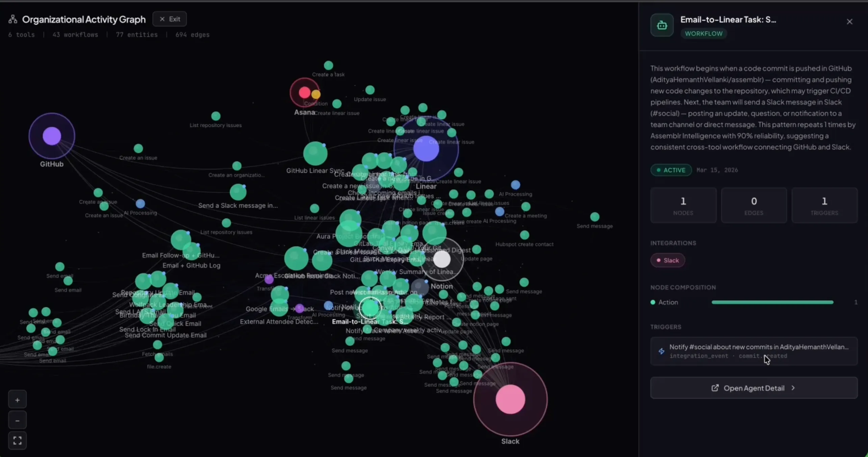The height and width of the screenshot is (457, 868).
Task: Click the Exit button beside the graph title
Action: point(170,19)
